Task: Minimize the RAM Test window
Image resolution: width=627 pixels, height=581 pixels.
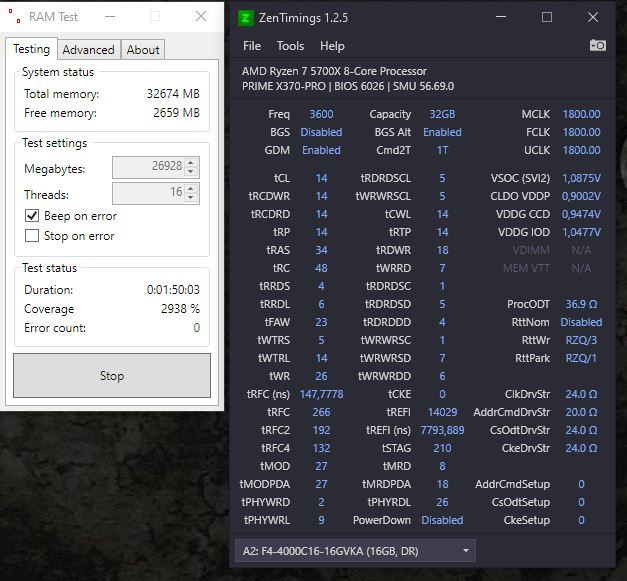Action: (110, 17)
